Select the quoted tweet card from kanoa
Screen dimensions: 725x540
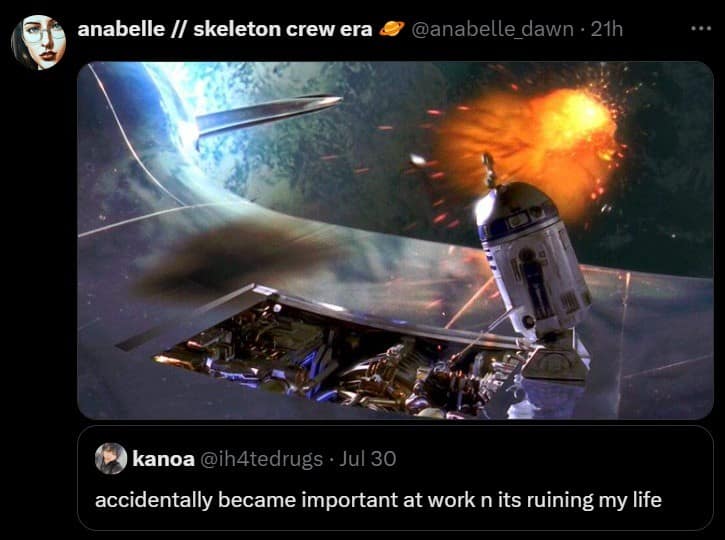coord(395,478)
